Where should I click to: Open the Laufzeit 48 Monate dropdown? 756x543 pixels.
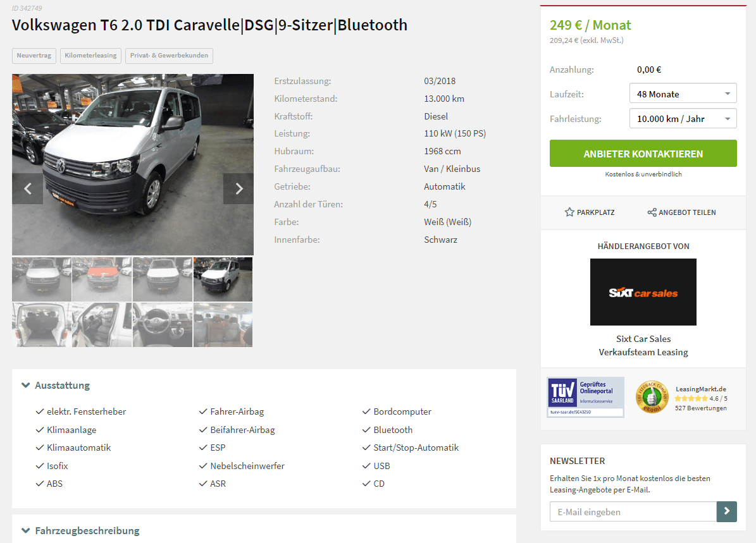[683, 94]
